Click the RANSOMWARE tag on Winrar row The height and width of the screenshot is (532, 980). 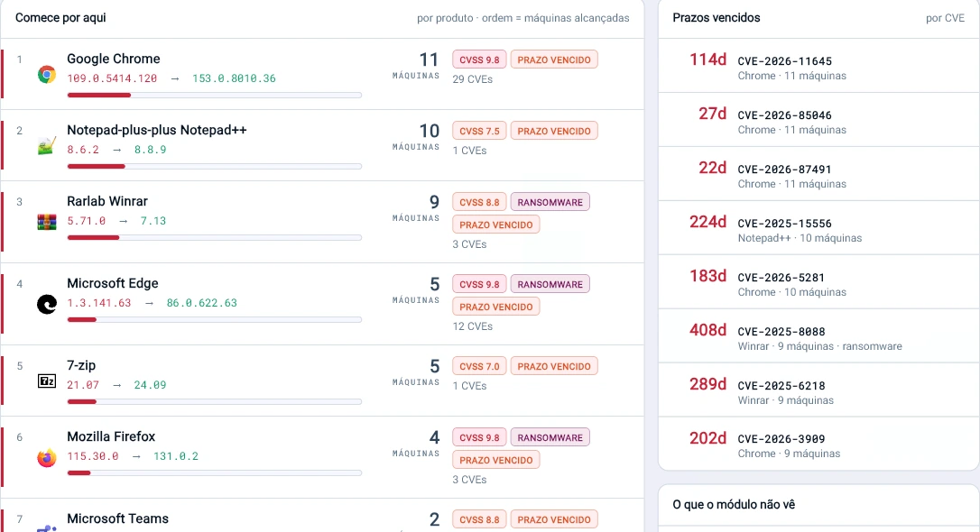click(x=550, y=202)
